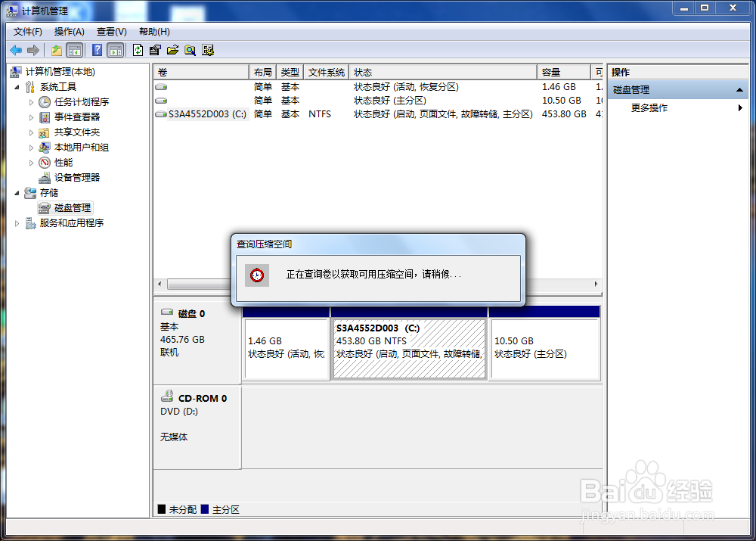Collapse the 磁盘管理 actions section arrow
Screen dimensions: 756x541
coord(739,90)
